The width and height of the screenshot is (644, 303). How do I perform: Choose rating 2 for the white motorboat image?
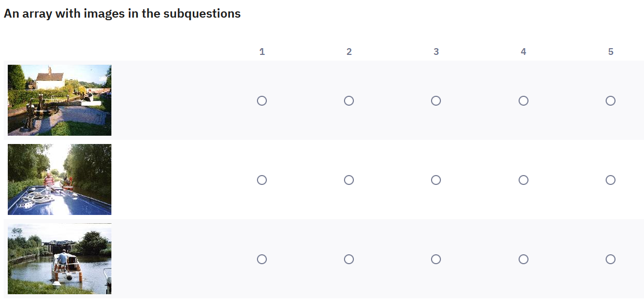click(x=349, y=259)
